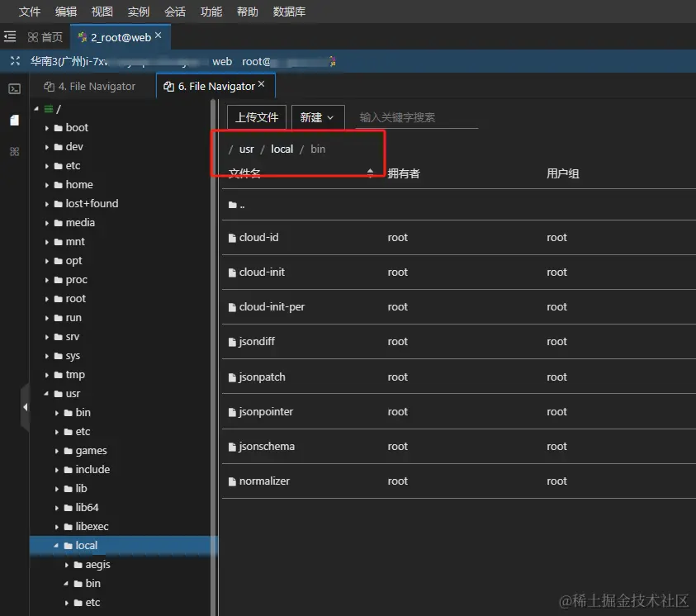Viewport: 696px width, 616px height.
Task: Select the 2_root@web session tab
Action: [x=121, y=37]
